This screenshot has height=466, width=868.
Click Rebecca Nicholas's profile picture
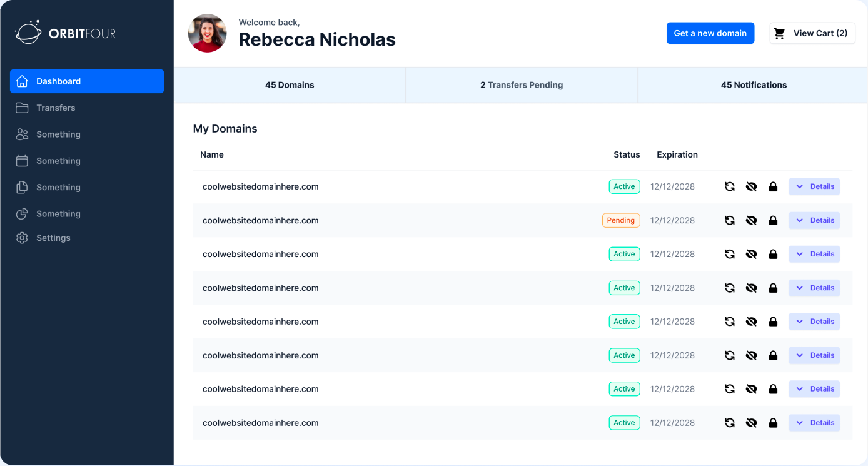pyautogui.click(x=207, y=33)
